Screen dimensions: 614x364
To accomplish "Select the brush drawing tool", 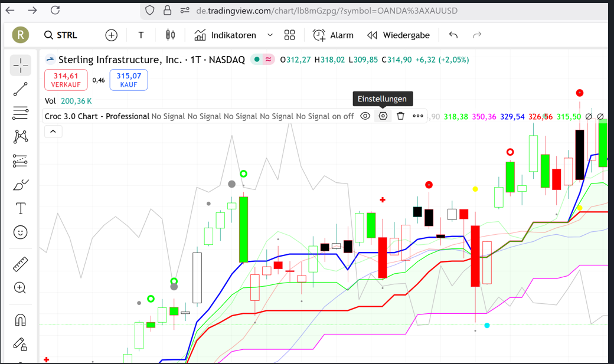I will tap(21, 185).
